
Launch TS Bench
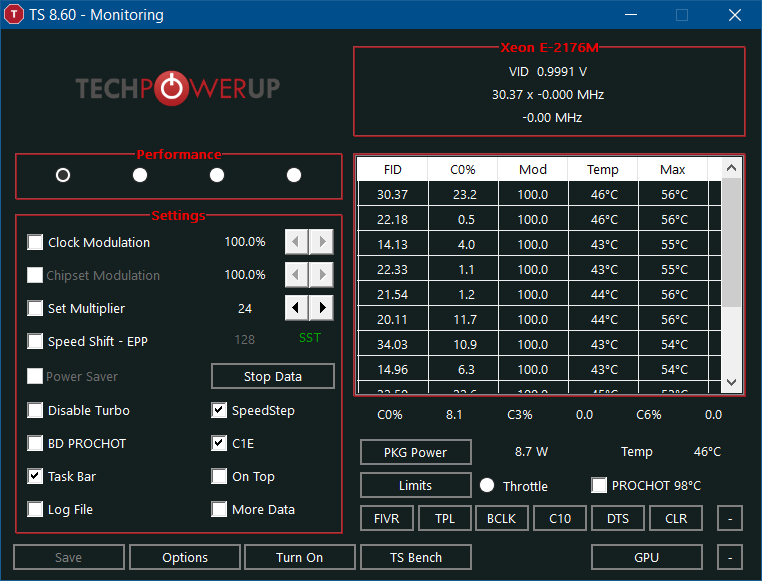pos(416,557)
